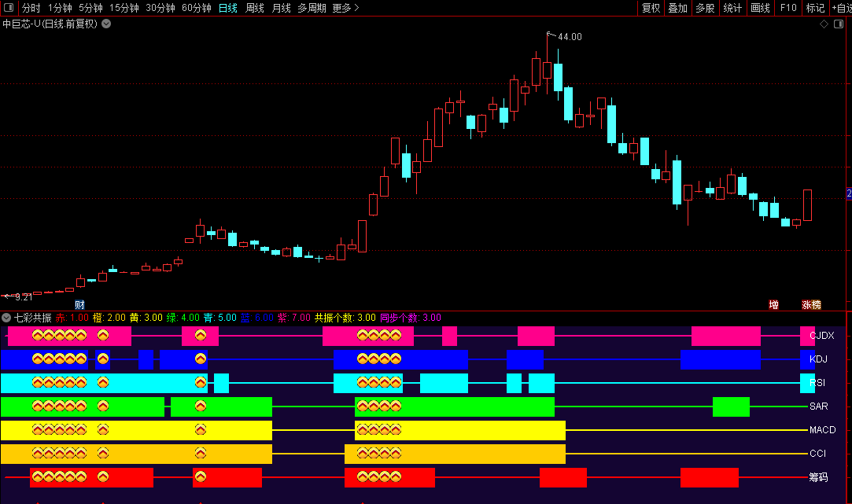Click the +自选 add to watchlist button
The height and width of the screenshot is (504, 852).
842,8
